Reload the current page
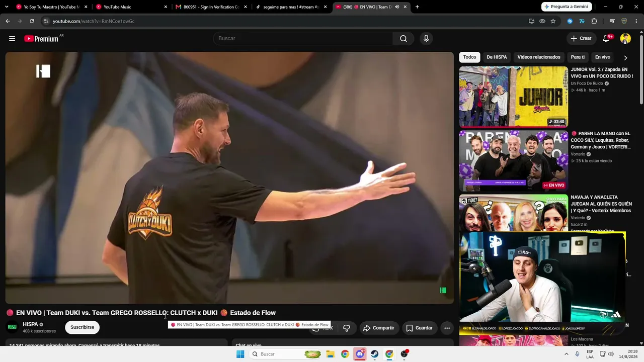Viewport: 644px width, 362px height. [32, 21]
